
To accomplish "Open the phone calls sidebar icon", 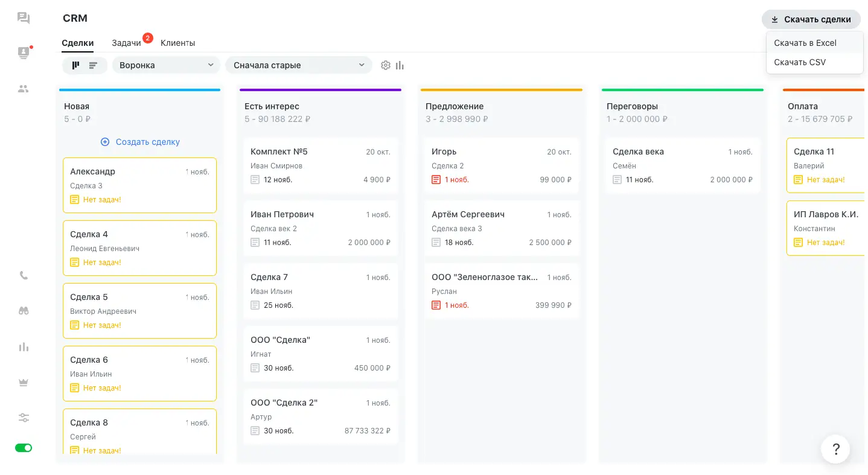I will 24,275.
